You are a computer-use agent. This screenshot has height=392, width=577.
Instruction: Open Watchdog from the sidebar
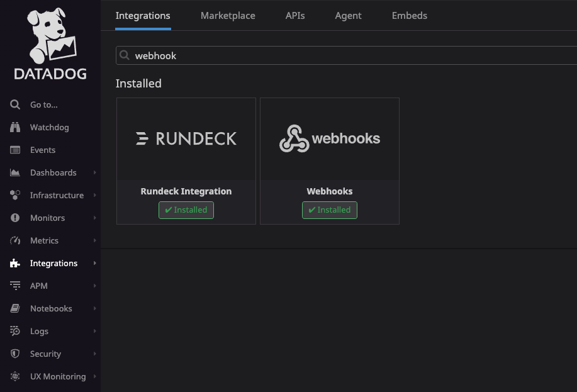(49, 127)
